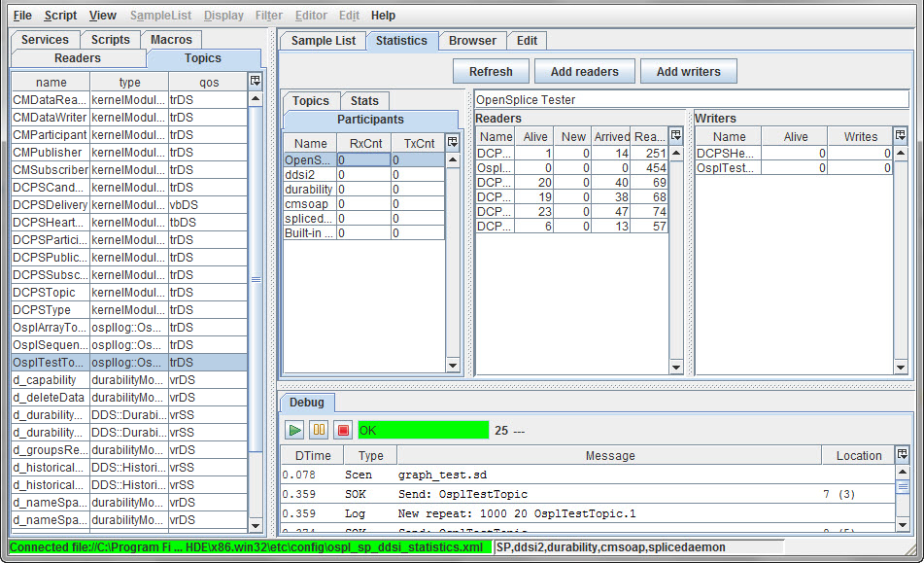
Task: Select the cmsoap participant row
Action: (364, 204)
